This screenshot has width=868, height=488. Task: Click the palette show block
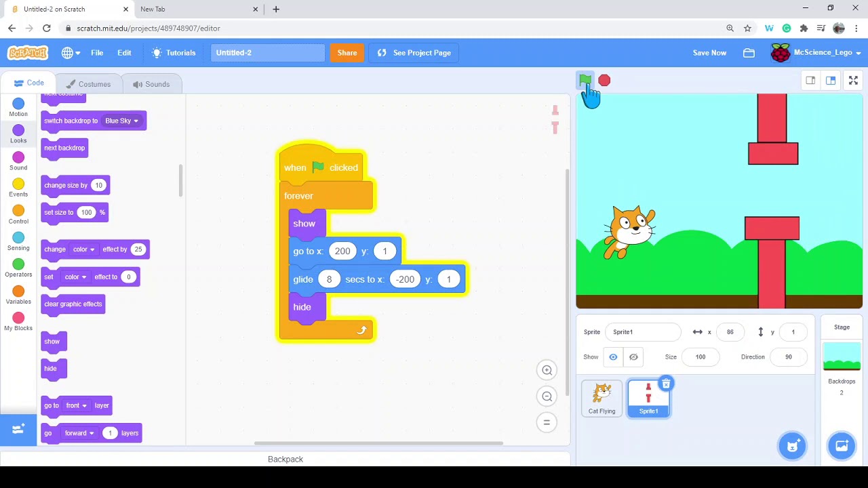tap(52, 342)
